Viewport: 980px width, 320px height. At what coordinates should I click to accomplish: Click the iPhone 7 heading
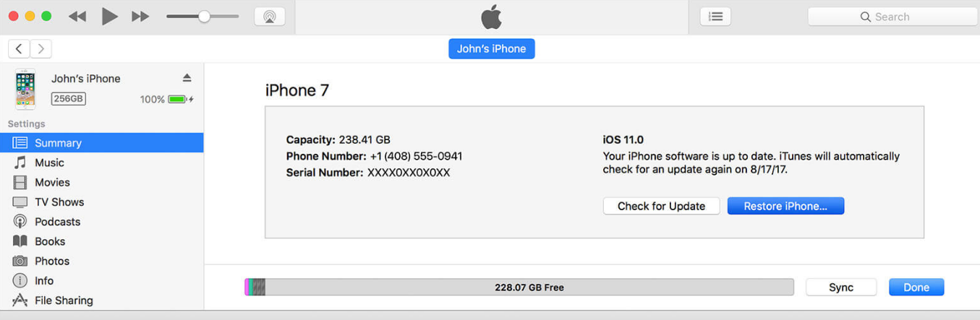(297, 90)
